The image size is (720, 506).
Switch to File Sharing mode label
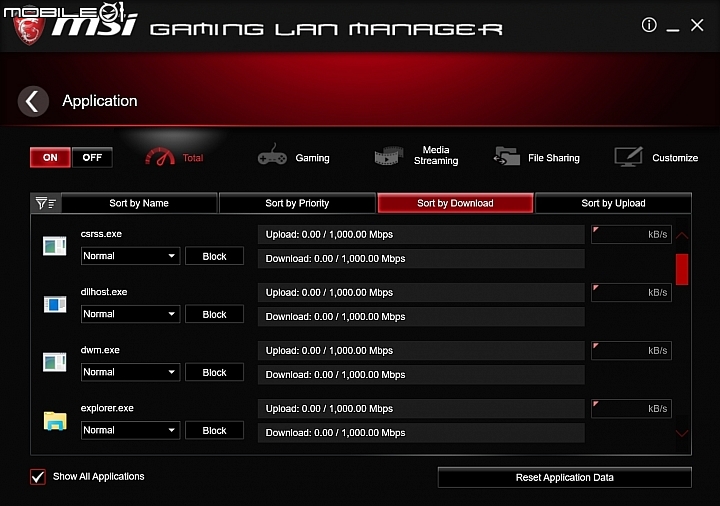pos(554,158)
